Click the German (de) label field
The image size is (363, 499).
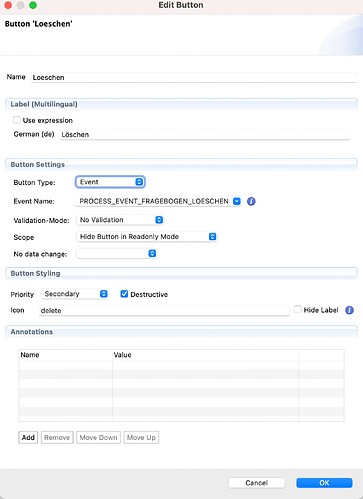tap(205, 134)
